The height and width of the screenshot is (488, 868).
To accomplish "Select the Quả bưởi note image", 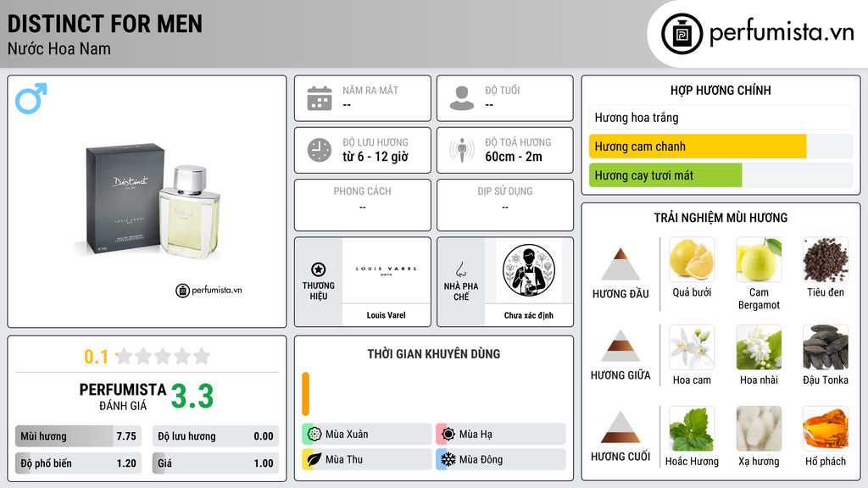I will (x=692, y=259).
